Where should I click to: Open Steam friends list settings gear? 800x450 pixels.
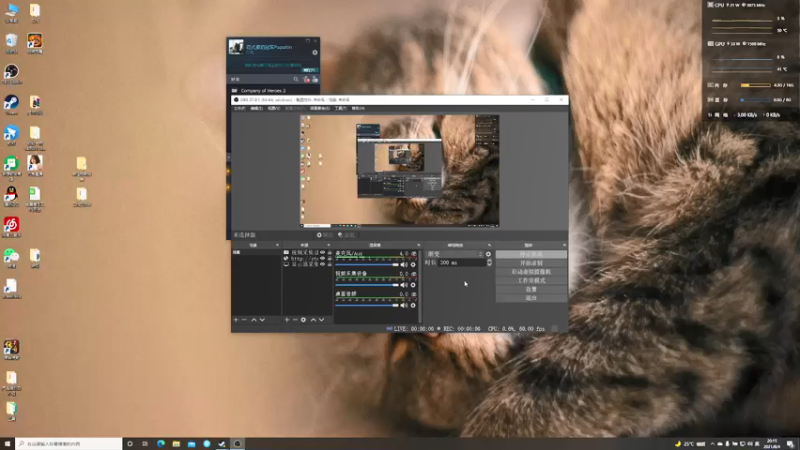tap(315, 53)
